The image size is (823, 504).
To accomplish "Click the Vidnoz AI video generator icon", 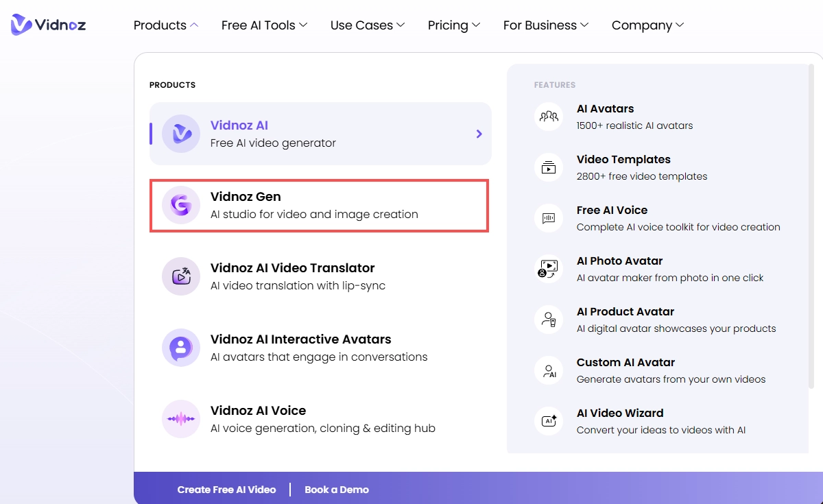I will 180,133.
